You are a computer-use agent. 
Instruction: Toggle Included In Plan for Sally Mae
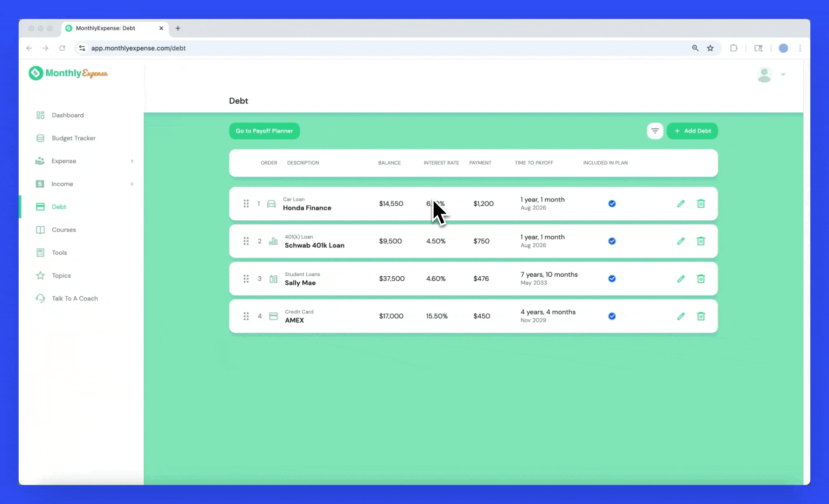[612, 279]
